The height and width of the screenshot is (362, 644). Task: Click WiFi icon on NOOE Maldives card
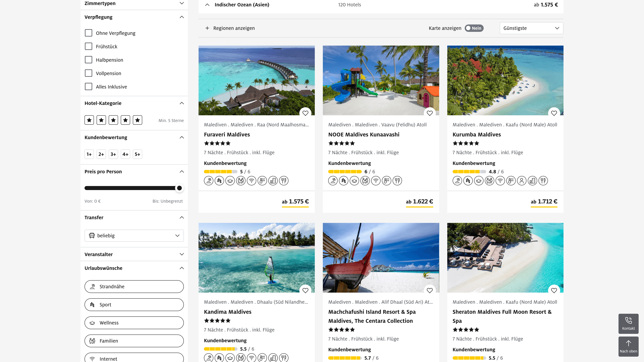[376, 181]
